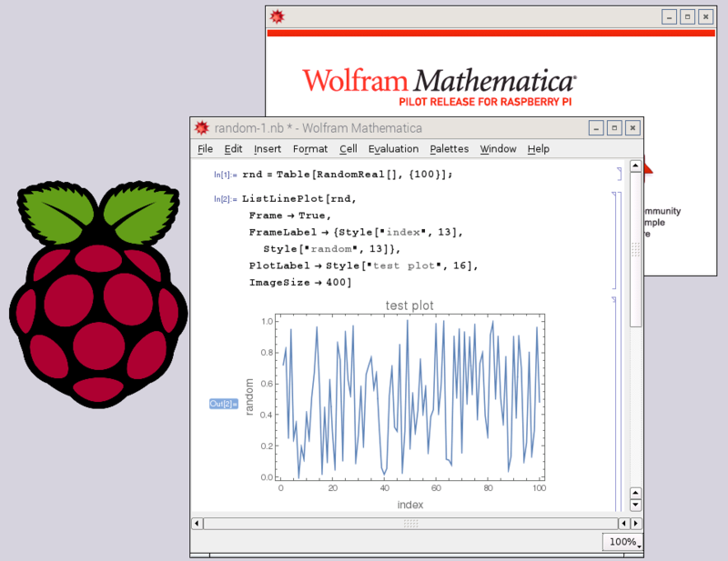
Task: Close the random-1.nb notebook window
Action: click(632, 127)
